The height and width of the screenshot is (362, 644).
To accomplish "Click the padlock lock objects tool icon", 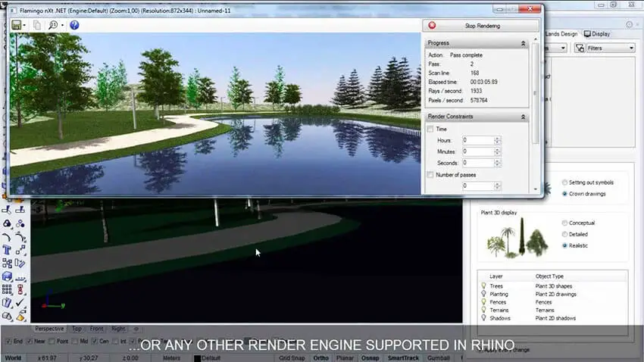I will click(7, 317).
